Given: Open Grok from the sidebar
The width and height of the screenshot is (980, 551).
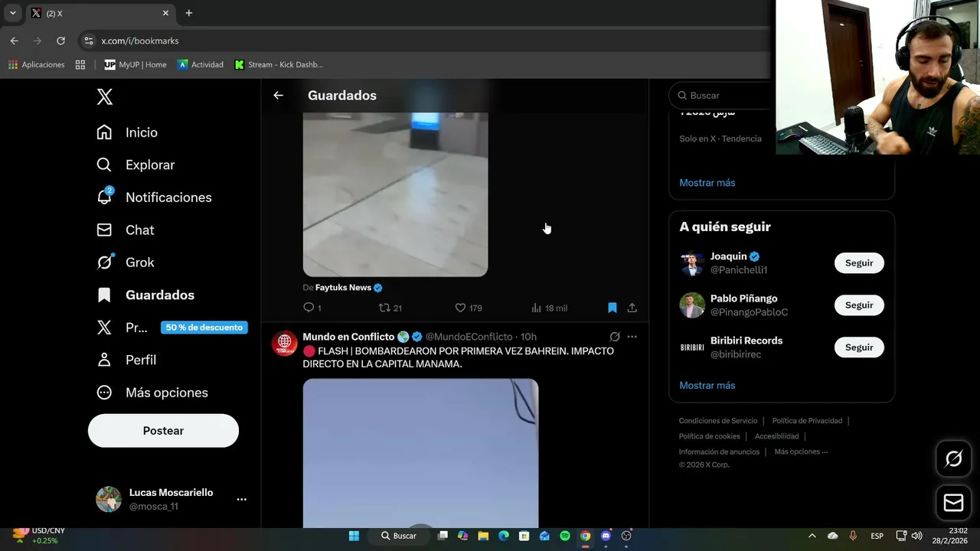Looking at the screenshot, I should (126, 262).
